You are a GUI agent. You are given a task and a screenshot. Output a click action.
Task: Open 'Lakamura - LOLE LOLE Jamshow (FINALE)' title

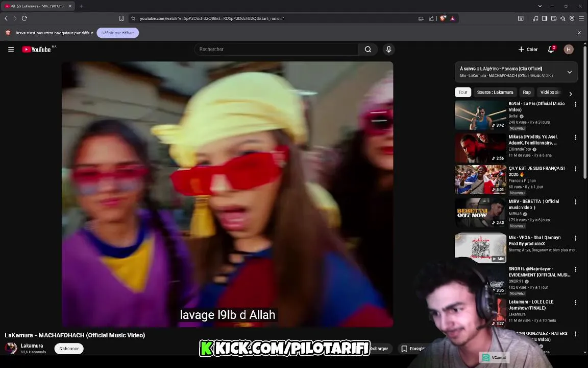[x=531, y=305]
